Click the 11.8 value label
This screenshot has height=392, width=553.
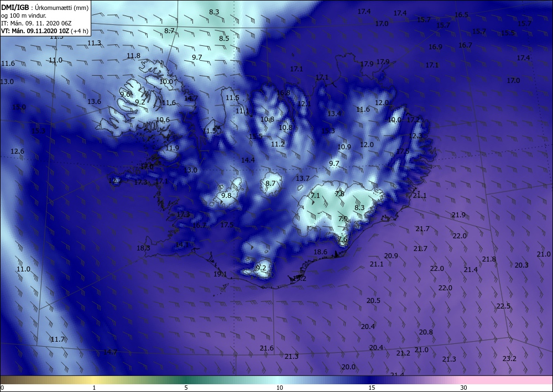coord(134,55)
